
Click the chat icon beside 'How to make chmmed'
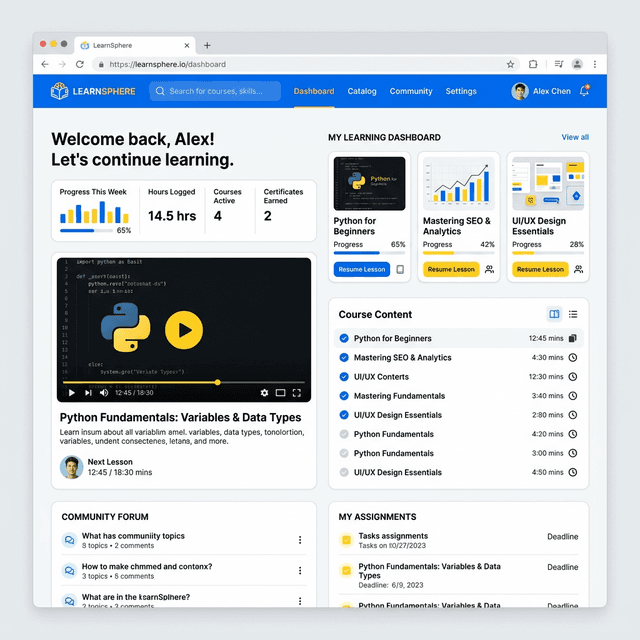click(69, 570)
